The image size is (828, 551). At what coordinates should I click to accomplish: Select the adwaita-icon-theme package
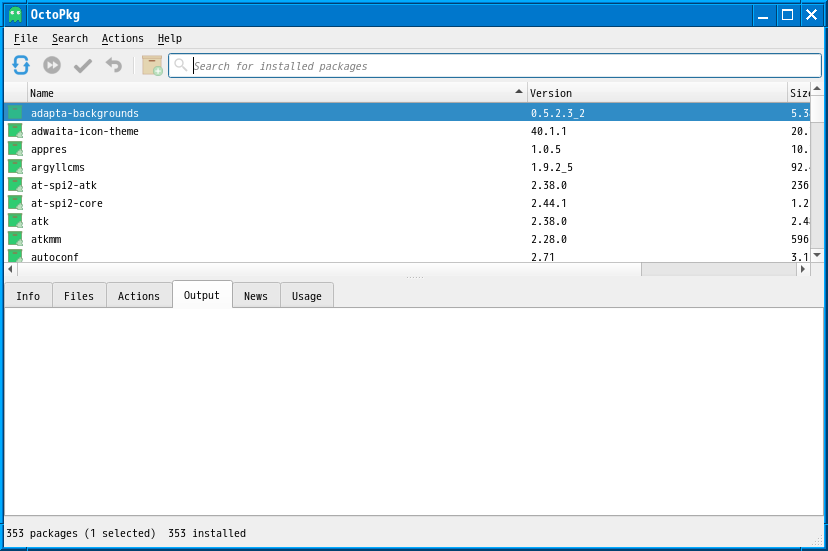[407, 130]
